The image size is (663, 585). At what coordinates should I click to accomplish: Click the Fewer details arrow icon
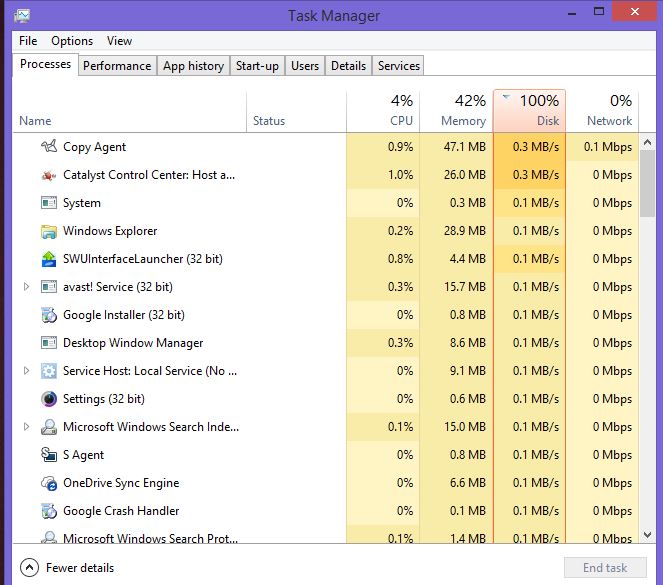coord(29,568)
